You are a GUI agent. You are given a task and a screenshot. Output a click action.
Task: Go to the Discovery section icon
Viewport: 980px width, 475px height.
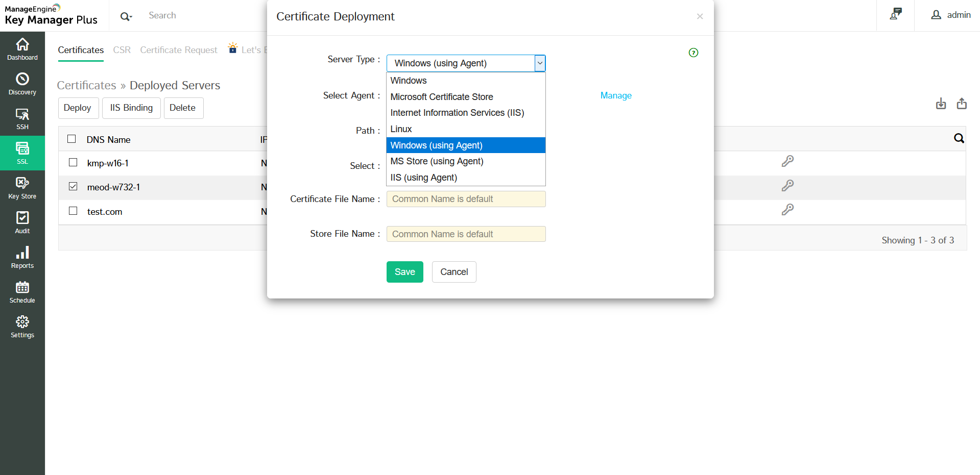tap(22, 84)
